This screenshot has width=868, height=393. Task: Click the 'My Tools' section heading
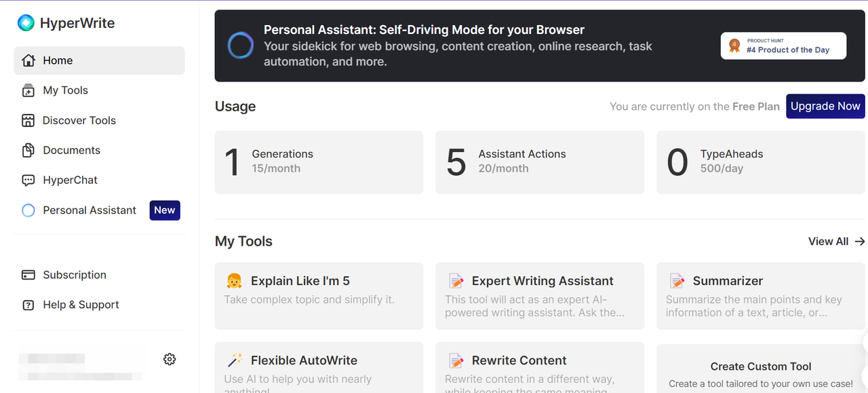[243, 242]
